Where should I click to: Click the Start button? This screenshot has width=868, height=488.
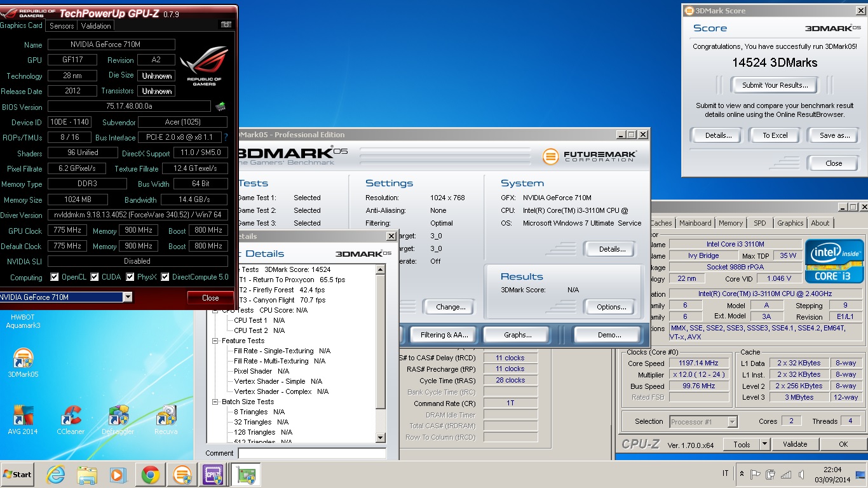click(18, 475)
